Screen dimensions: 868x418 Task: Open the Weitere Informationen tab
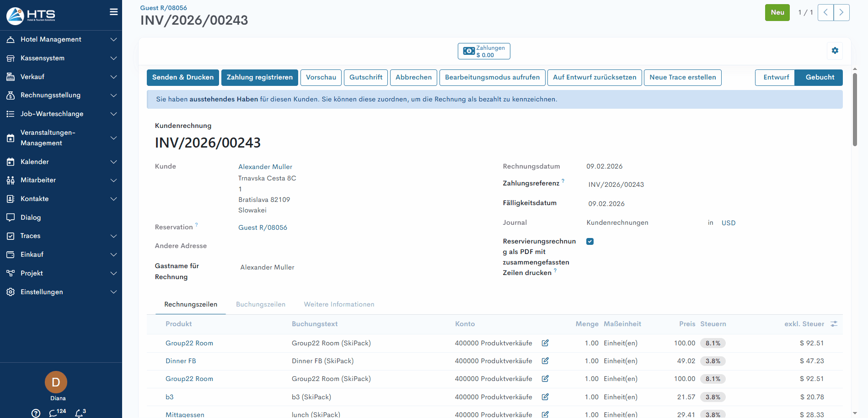coord(339,305)
